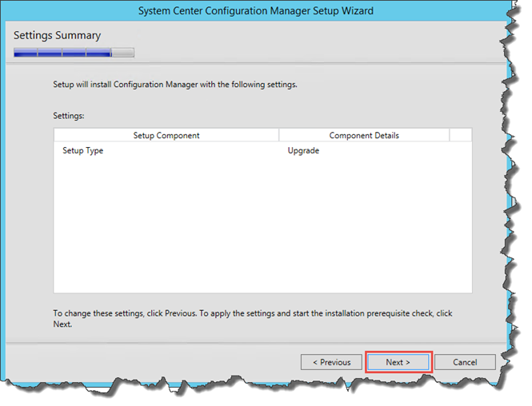Viewport: 532px width, 406px height.
Task: Click the empty area of the settings list
Action: pos(262,224)
